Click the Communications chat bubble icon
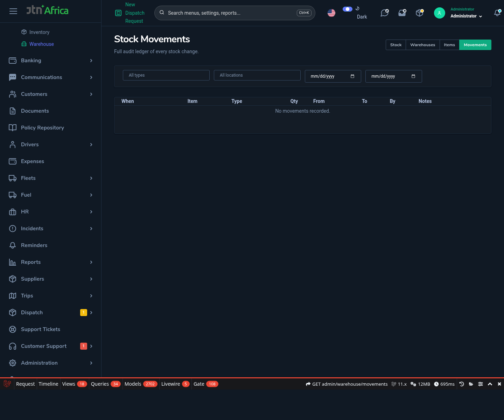The width and height of the screenshot is (504, 420). click(x=13, y=77)
